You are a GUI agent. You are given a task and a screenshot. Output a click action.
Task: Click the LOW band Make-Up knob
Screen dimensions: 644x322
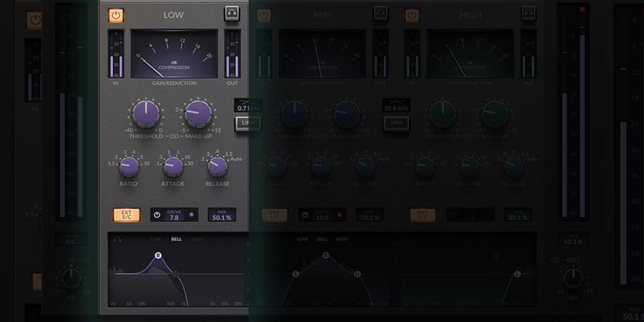198,114
